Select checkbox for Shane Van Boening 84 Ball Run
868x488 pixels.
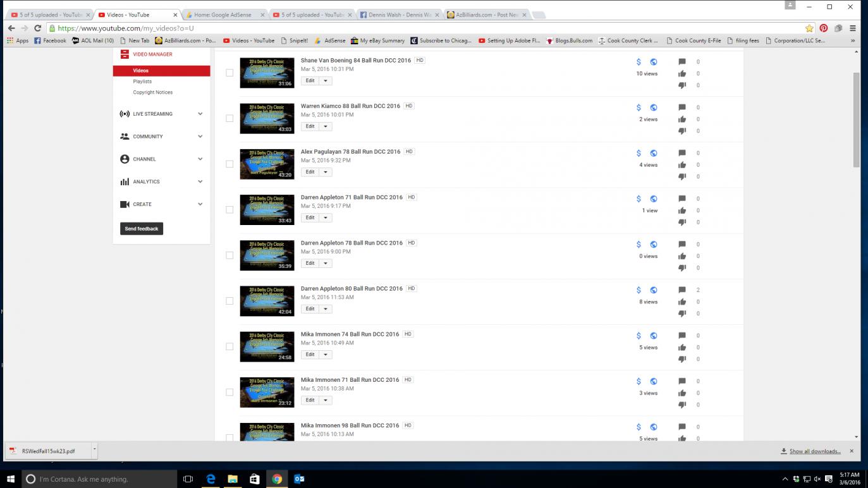pyautogui.click(x=229, y=73)
